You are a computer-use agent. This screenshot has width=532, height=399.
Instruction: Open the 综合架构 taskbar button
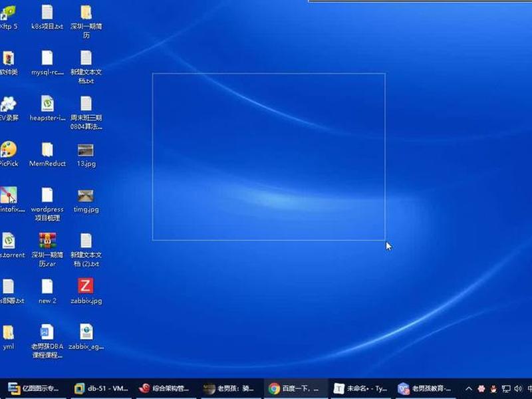(x=166, y=388)
